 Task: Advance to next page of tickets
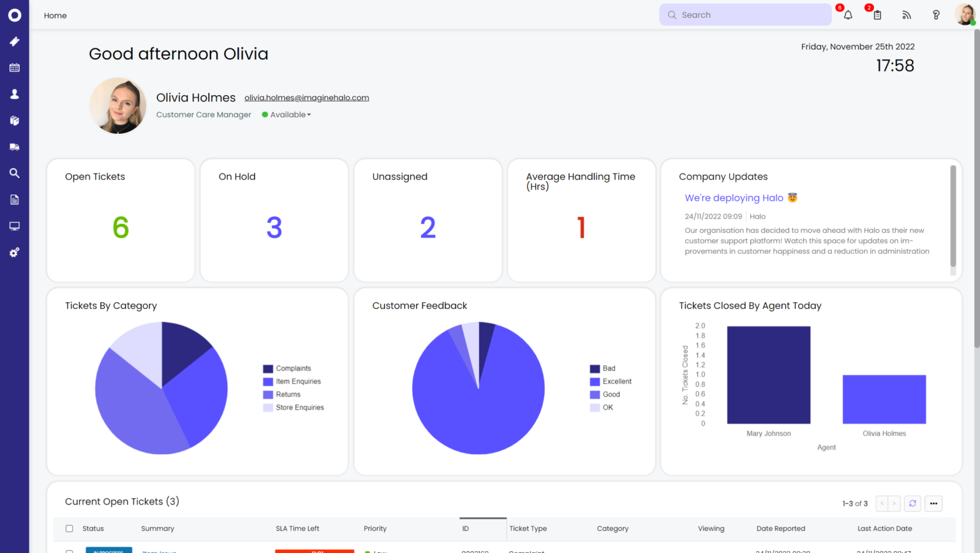click(895, 503)
